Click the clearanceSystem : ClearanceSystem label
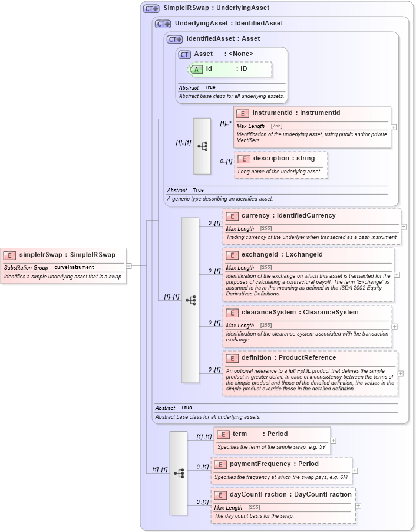The width and height of the screenshot is (416, 532). pos(300,312)
